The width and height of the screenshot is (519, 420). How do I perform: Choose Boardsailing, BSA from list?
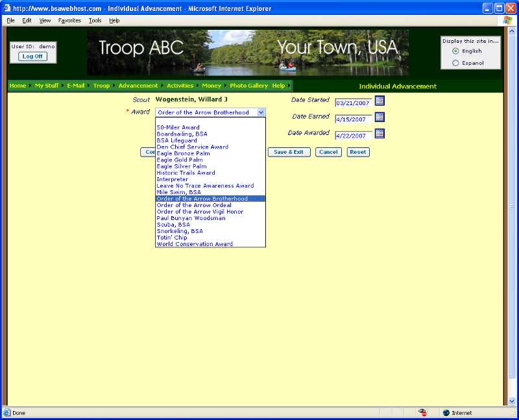point(210,134)
